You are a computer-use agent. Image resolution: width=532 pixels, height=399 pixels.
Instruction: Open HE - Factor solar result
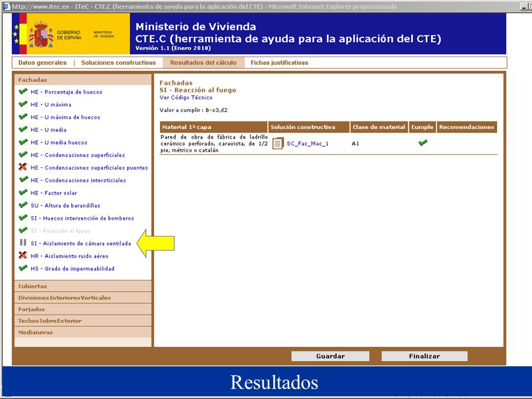[x=54, y=193]
